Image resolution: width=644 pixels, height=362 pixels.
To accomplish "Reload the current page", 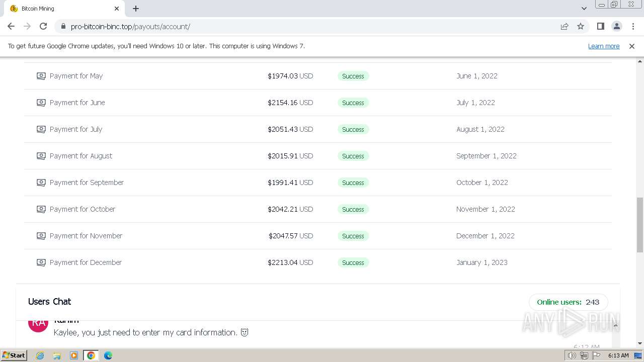I will click(43, 26).
